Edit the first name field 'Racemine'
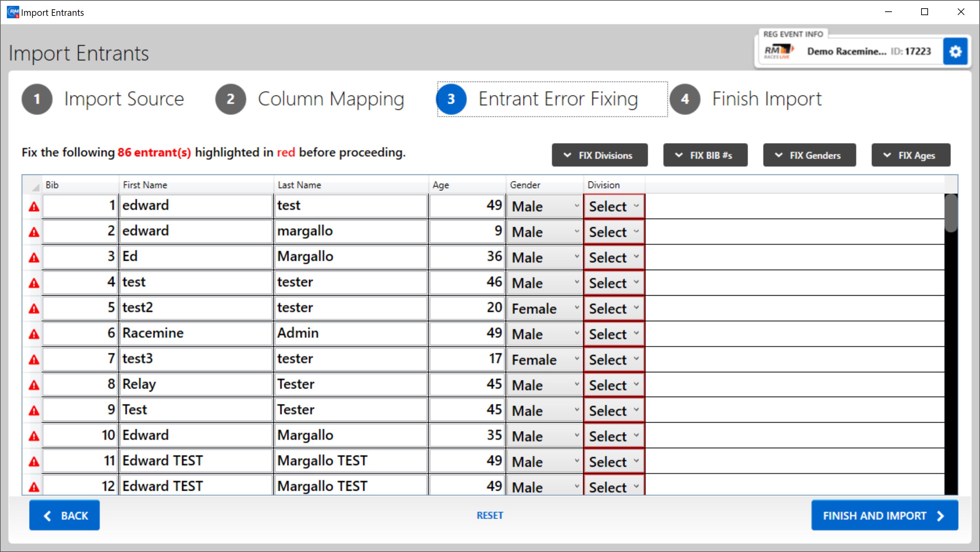This screenshot has height=552, width=980. 196,333
